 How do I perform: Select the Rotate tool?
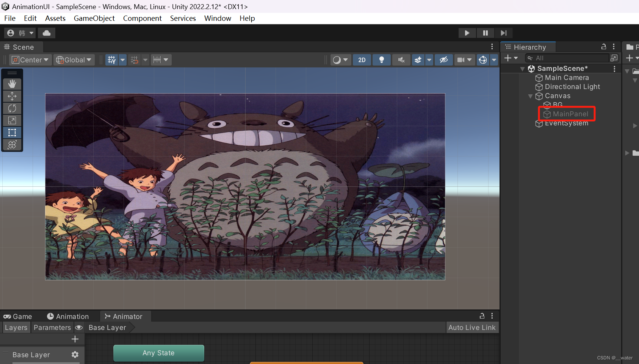coord(12,108)
